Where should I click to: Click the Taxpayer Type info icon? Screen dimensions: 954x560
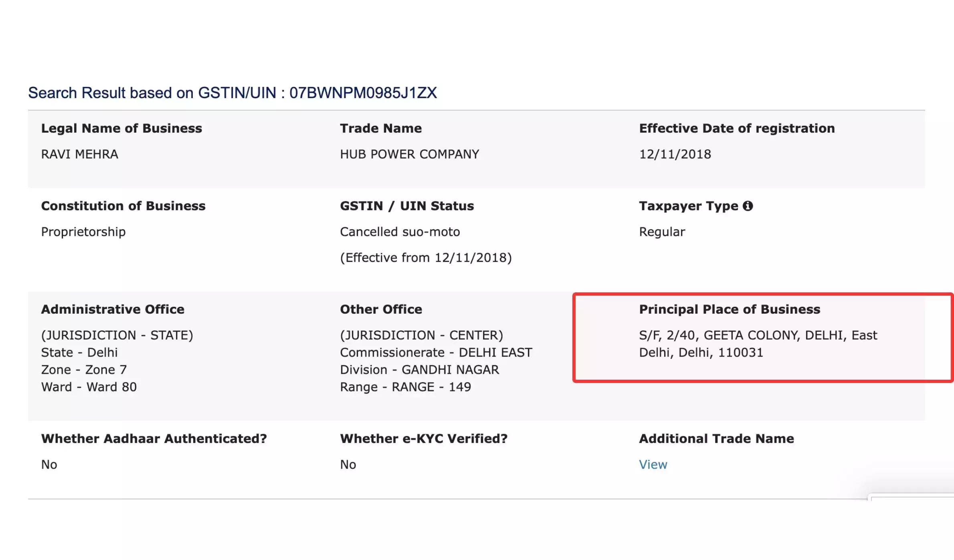[x=748, y=206]
